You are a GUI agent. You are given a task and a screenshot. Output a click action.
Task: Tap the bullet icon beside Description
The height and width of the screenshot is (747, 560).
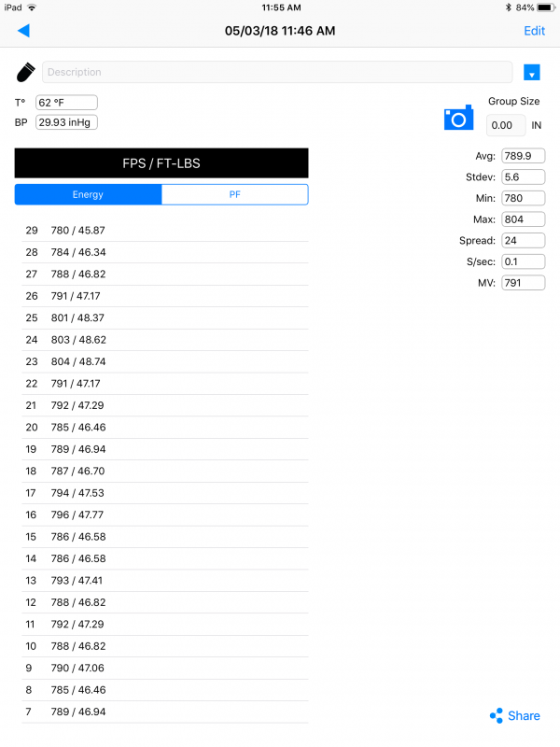coord(26,73)
